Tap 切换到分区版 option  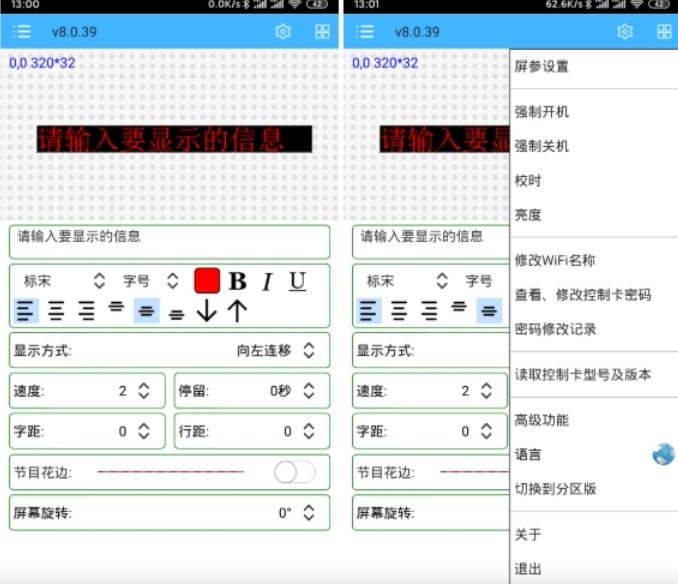[x=555, y=489]
